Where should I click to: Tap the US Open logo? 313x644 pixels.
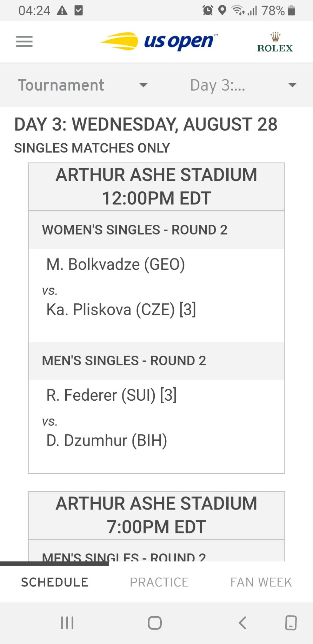[159, 42]
